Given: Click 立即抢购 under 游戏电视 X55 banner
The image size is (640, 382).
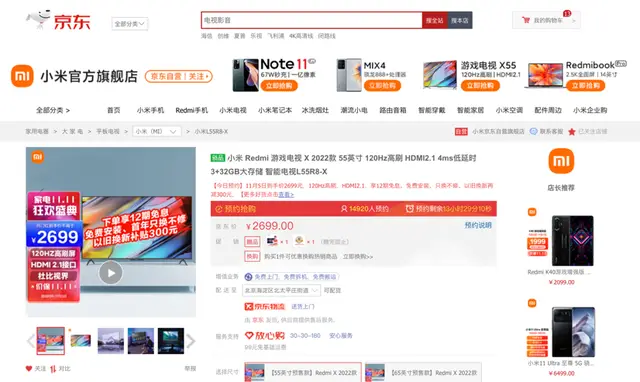Looking at the screenshot, I should click(x=480, y=85).
